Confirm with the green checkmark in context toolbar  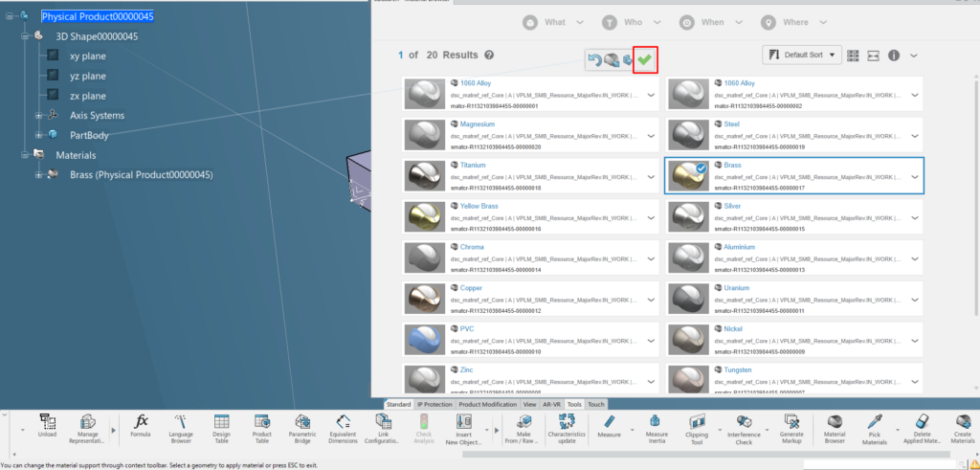(x=644, y=60)
